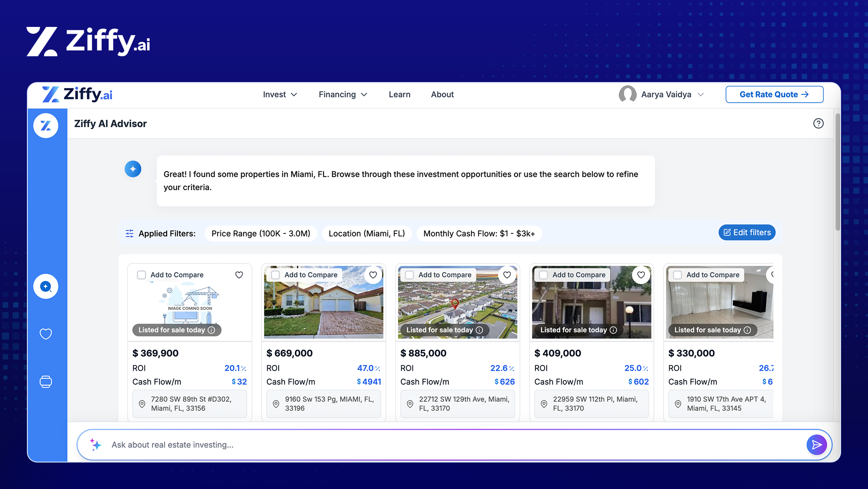868x489 pixels.
Task: Click the stacked layers icon in sidebar
Action: click(x=46, y=381)
